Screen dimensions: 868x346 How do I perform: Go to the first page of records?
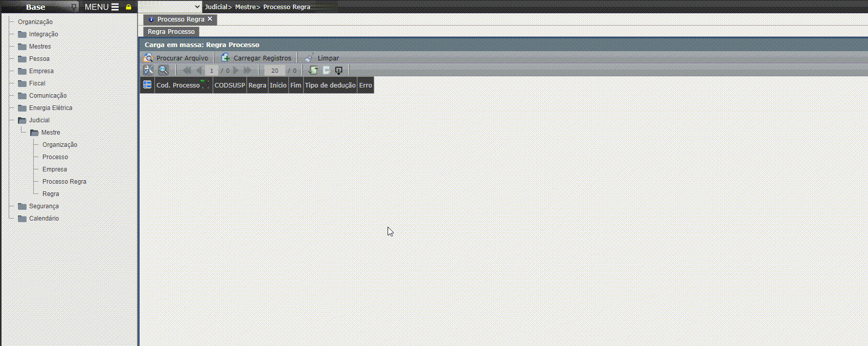point(187,71)
